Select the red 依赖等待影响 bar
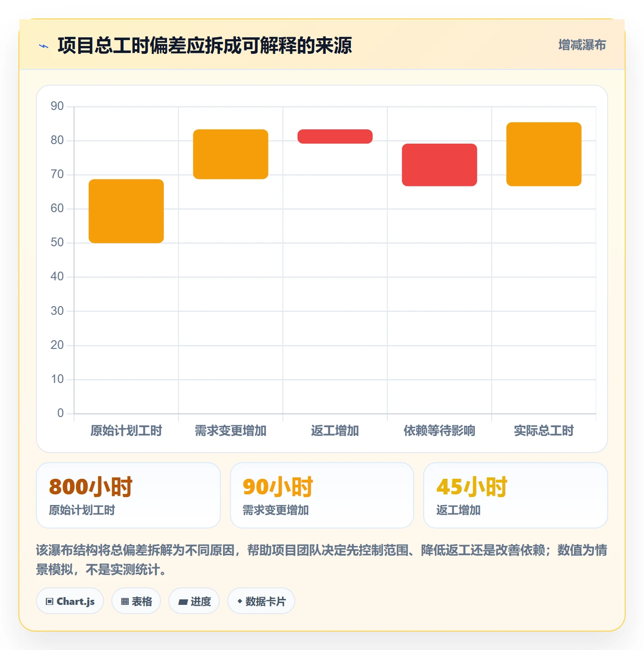644x650 pixels. click(x=439, y=165)
